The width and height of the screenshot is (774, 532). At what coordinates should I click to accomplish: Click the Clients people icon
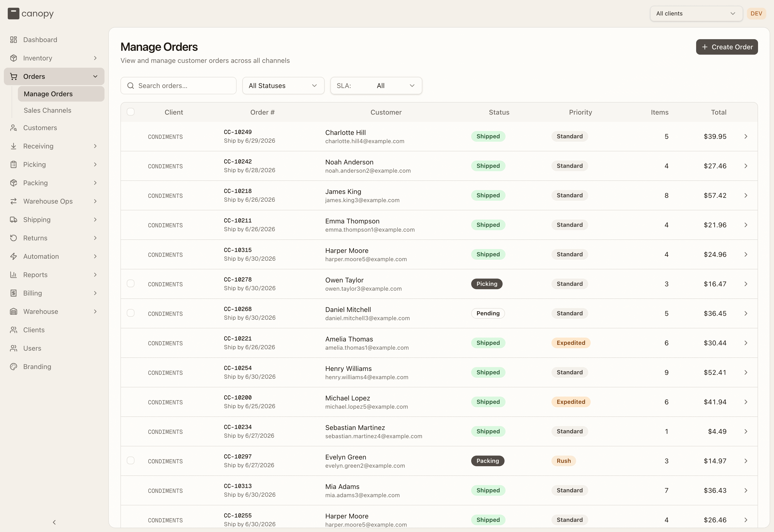click(x=13, y=330)
